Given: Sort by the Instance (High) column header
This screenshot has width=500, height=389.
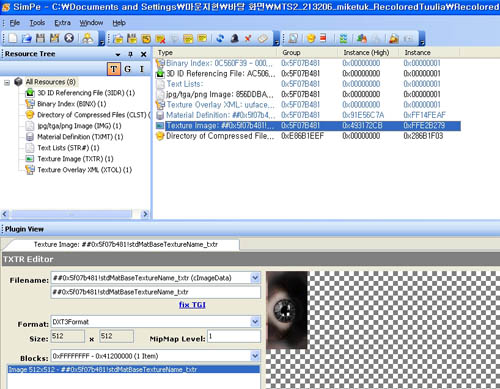Looking at the screenshot, I should [368, 52].
